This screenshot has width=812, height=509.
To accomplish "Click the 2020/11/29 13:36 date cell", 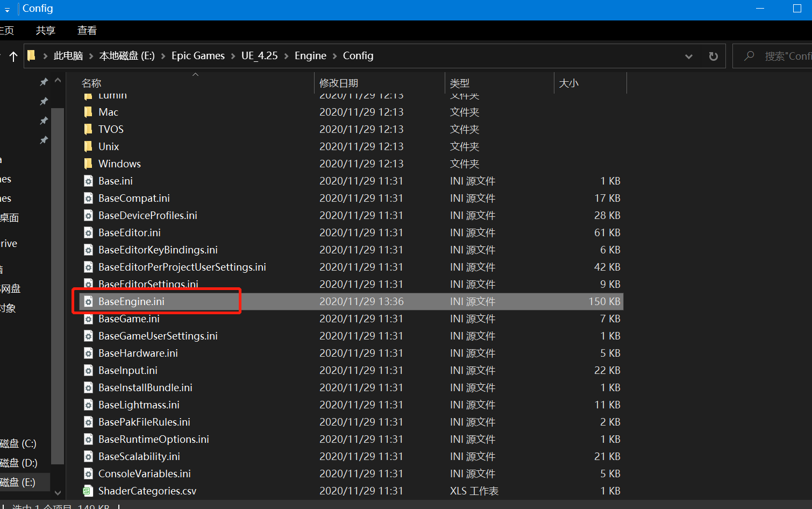I will [361, 301].
